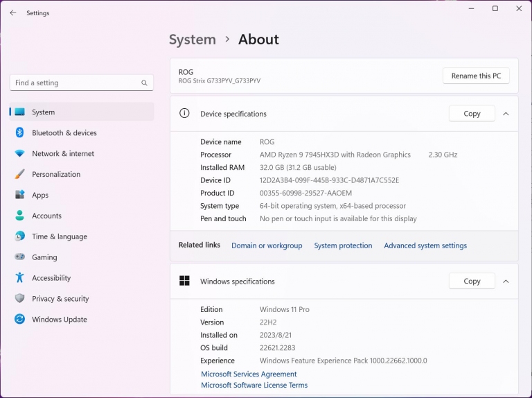Click the Installed RAM value 32.0 GB

point(298,167)
